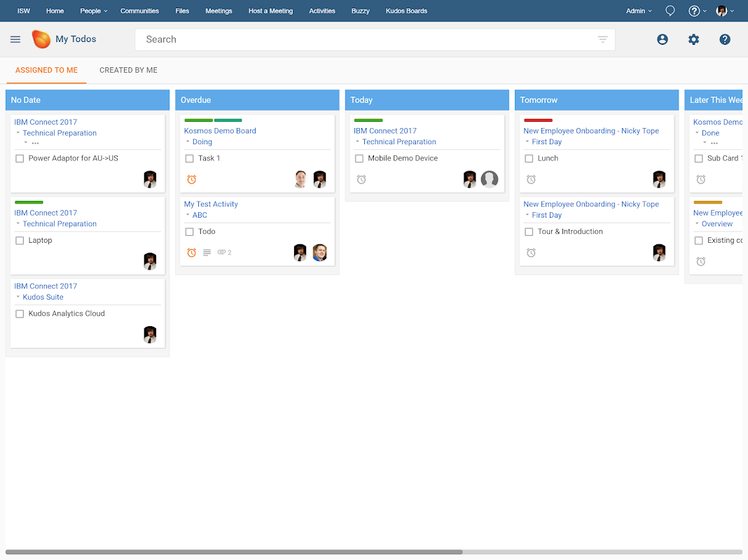The image size is (748, 560).
Task: Set due date alarm on Mobile Demo Device
Action: click(x=361, y=179)
